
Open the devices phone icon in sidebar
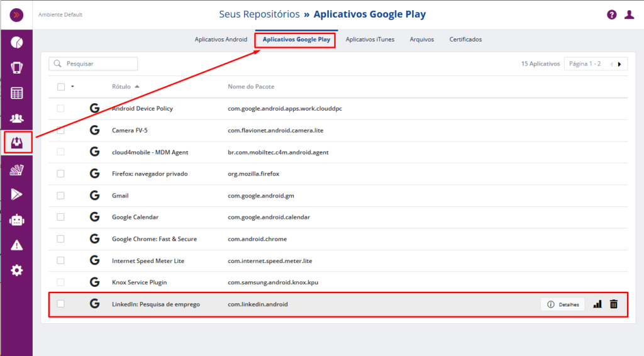pyautogui.click(x=16, y=67)
